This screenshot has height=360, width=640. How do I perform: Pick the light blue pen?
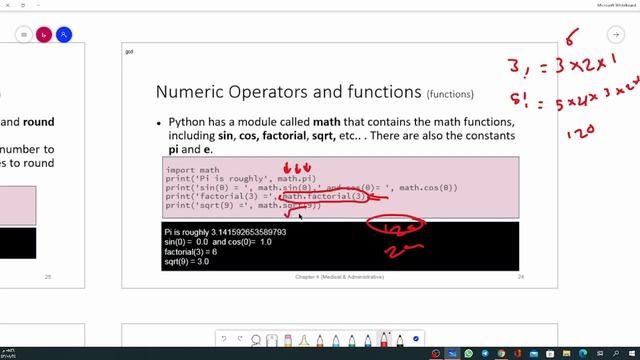(336, 340)
